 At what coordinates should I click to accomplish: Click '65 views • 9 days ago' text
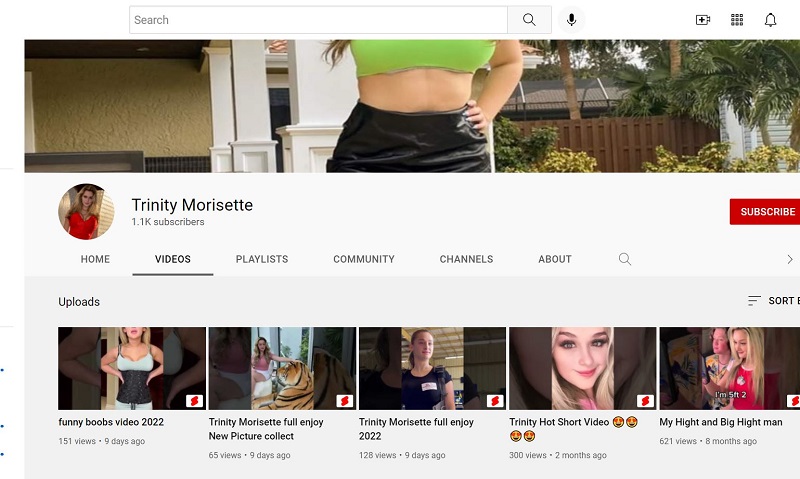[x=249, y=455]
